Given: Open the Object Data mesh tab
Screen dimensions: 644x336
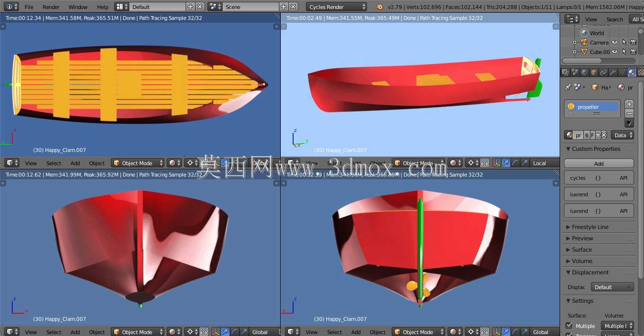Looking at the screenshot, I should tap(622, 72).
